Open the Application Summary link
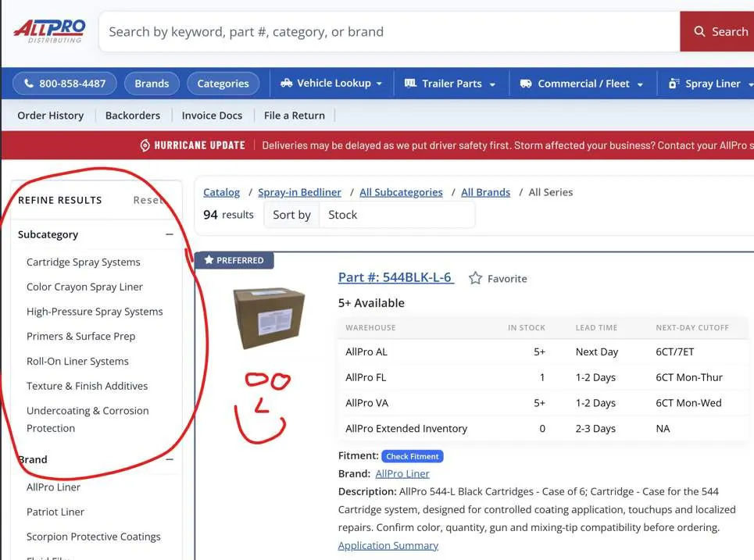 (x=388, y=546)
